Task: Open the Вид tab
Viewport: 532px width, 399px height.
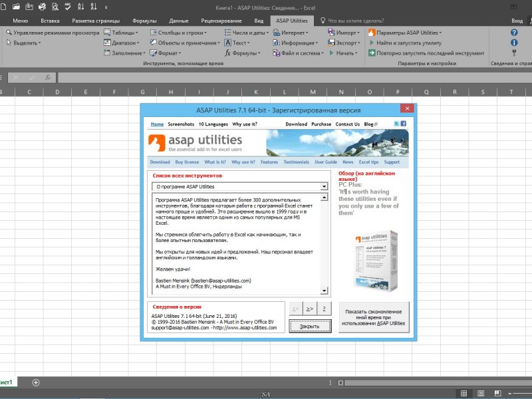Action: point(259,21)
